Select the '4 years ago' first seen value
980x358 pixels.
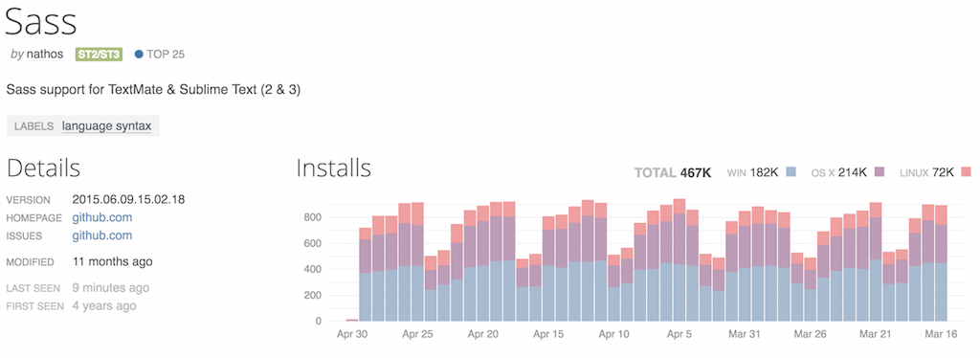(103, 306)
